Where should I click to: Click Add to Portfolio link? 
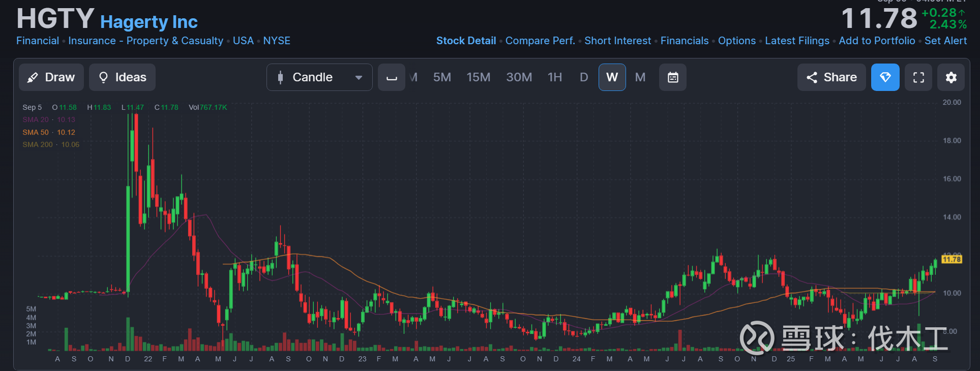pyautogui.click(x=876, y=41)
